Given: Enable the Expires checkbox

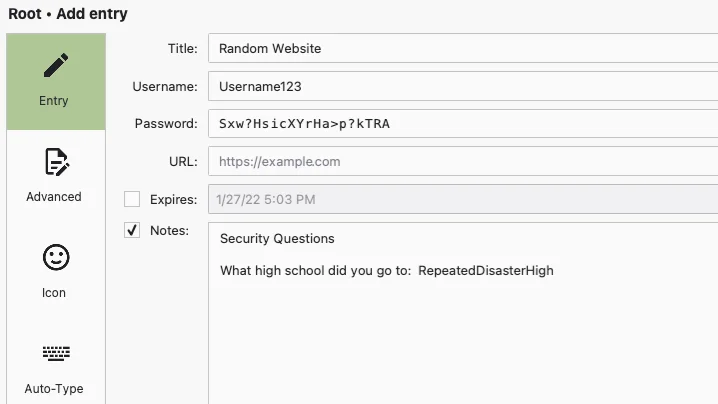Looking at the screenshot, I should (x=132, y=199).
